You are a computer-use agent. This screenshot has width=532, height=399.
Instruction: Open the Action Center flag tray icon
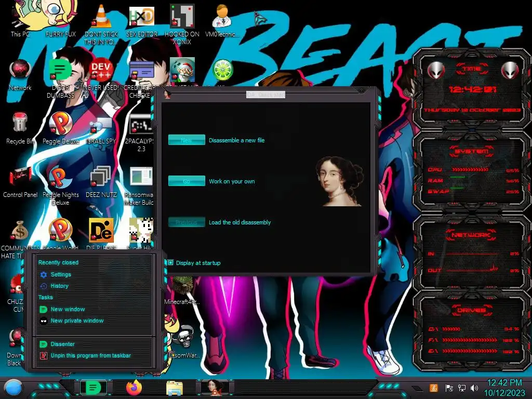point(449,388)
